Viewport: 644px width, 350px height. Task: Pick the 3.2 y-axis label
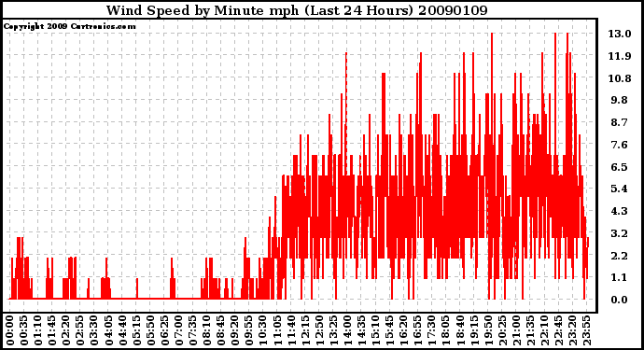tap(620, 233)
